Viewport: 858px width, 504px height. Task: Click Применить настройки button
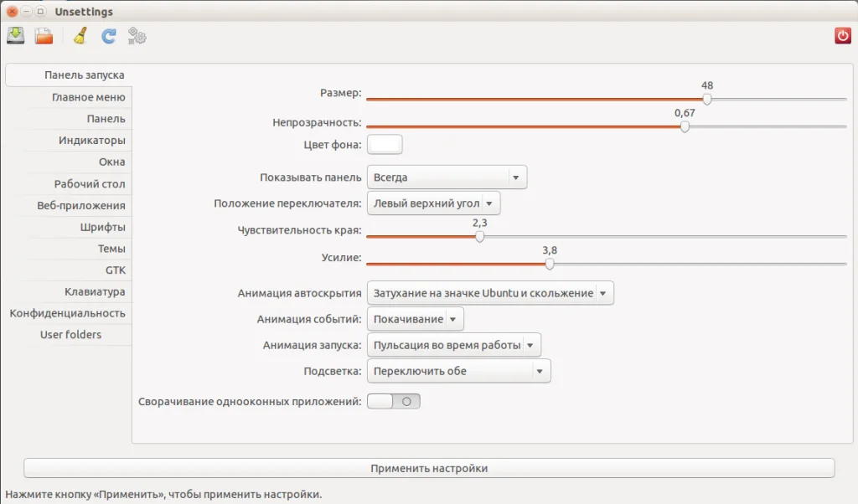[x=429, y=468]
